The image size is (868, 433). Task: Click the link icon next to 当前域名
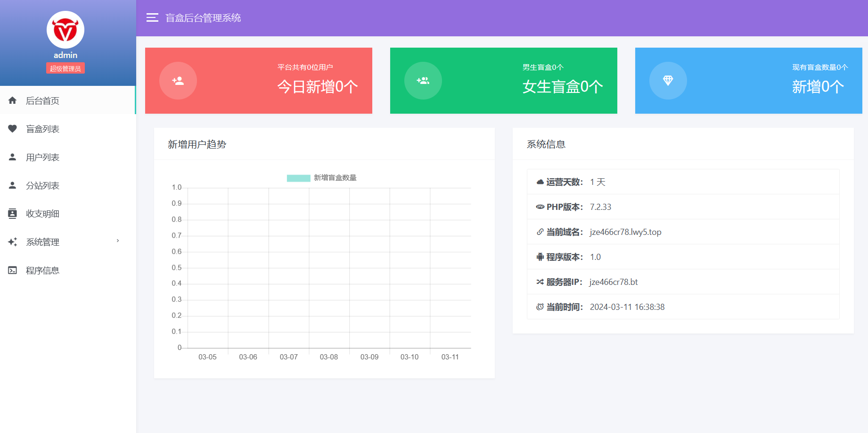(540, 232)
